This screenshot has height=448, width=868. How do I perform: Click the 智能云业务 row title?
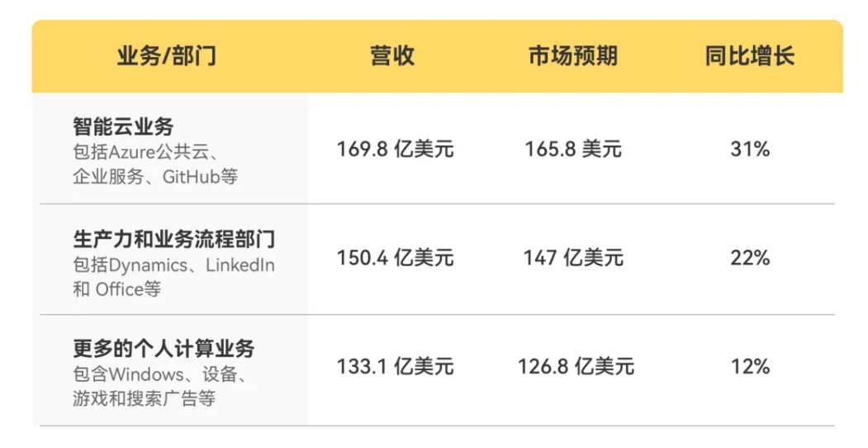(x=123, y=127)
